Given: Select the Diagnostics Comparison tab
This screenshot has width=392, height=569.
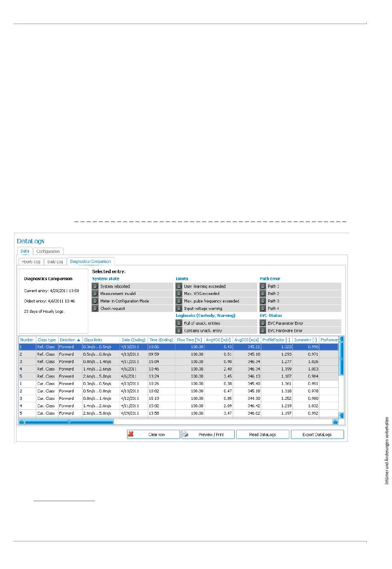Looking at the screenshot, I should click(x=91, y=261).
